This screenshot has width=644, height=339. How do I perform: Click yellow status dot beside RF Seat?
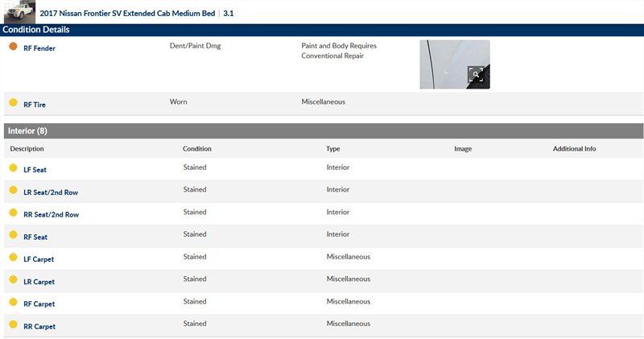[x=13, y=236]
